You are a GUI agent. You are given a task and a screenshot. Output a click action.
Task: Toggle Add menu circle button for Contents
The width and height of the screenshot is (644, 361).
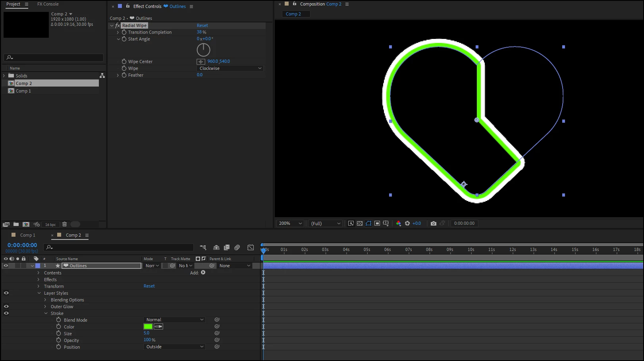pos(203,272)
